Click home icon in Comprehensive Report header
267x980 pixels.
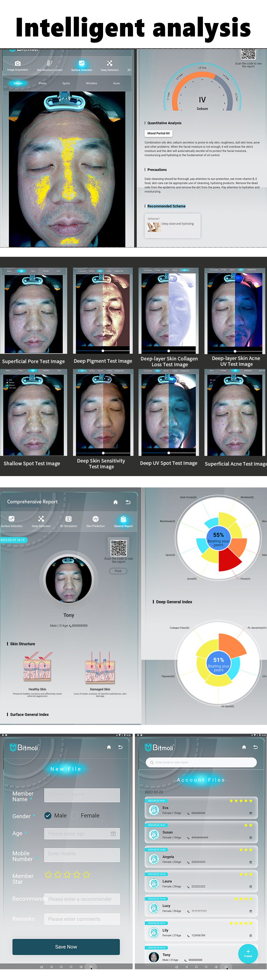click(x=115, y=502)
